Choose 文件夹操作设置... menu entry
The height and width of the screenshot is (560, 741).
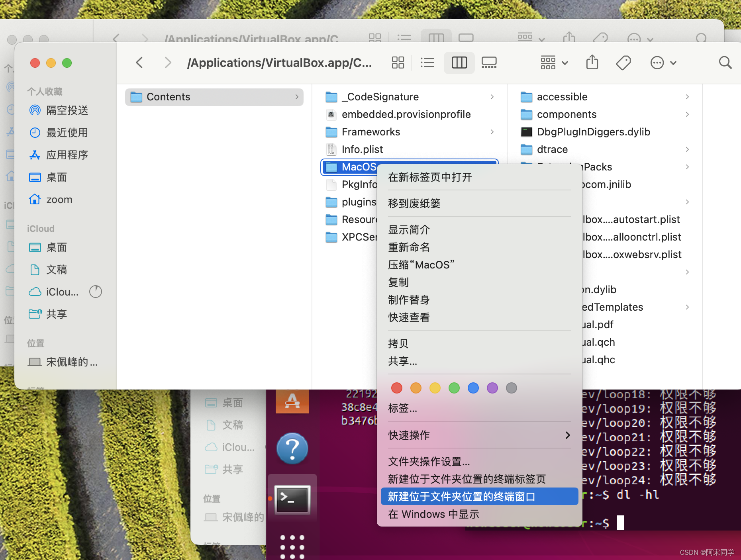479,462
